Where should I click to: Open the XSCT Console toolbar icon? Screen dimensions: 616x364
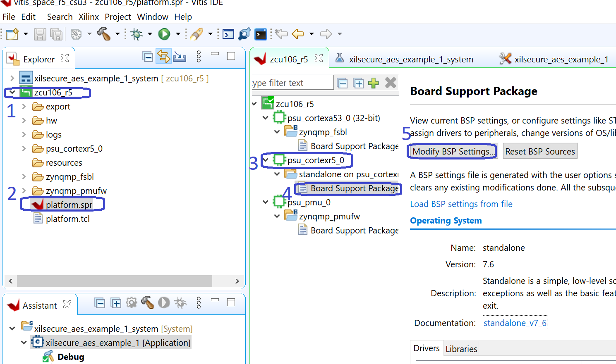coord(228,34)
